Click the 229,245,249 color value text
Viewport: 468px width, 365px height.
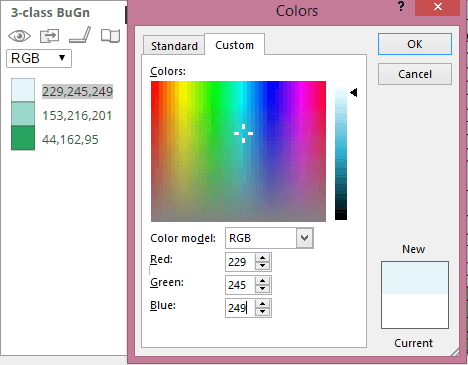[x=77, y=91]
